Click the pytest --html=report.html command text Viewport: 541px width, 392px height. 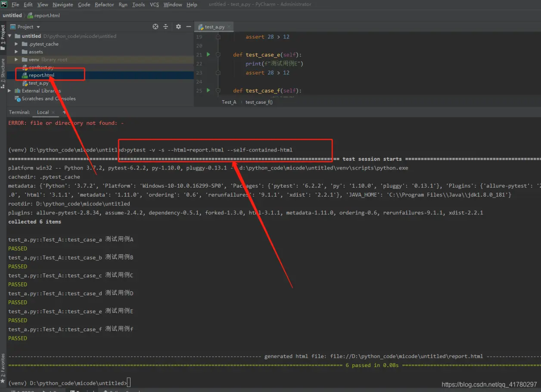[x=210, y=150]
